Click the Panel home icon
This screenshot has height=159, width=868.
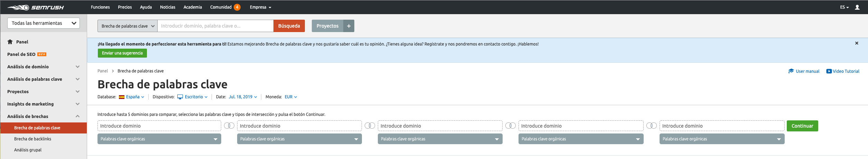10,42
